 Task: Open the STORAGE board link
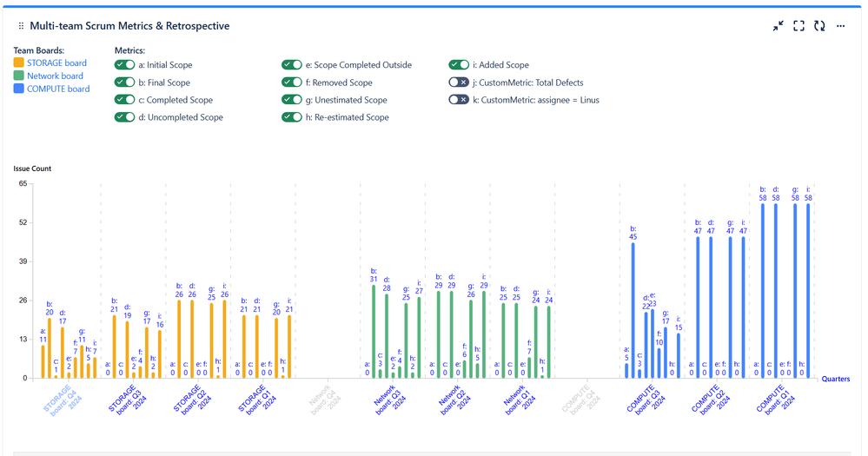click(x=56, y=63)
